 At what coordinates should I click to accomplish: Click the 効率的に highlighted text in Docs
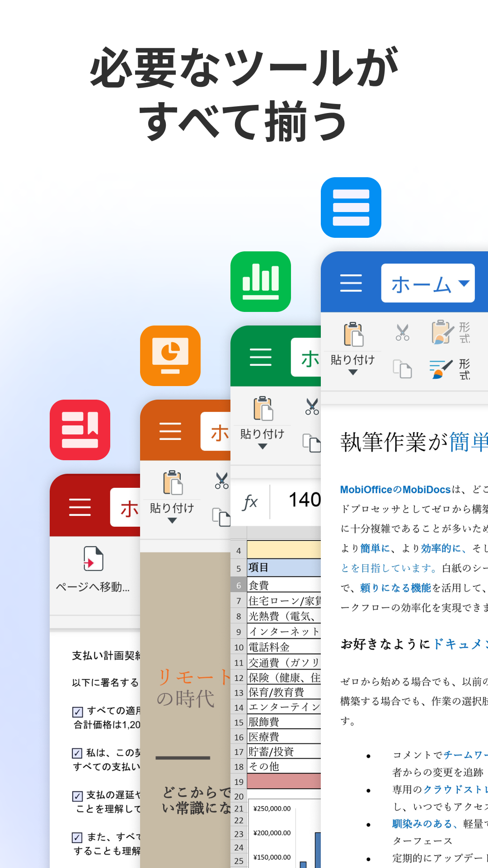click(x=441, y=548)
